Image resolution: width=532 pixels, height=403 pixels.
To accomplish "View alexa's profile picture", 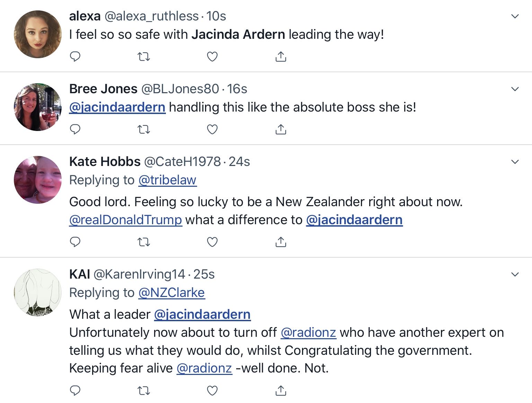I will point(38,34).
